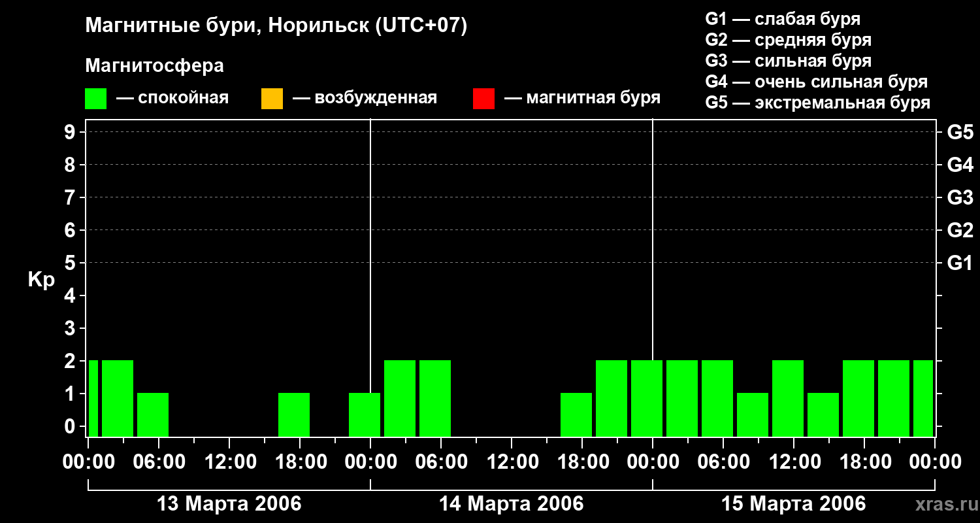The image size is (980, 523).
Task: Click the '— магнитная буря' legend label
Action: click(x=582, y=99)
